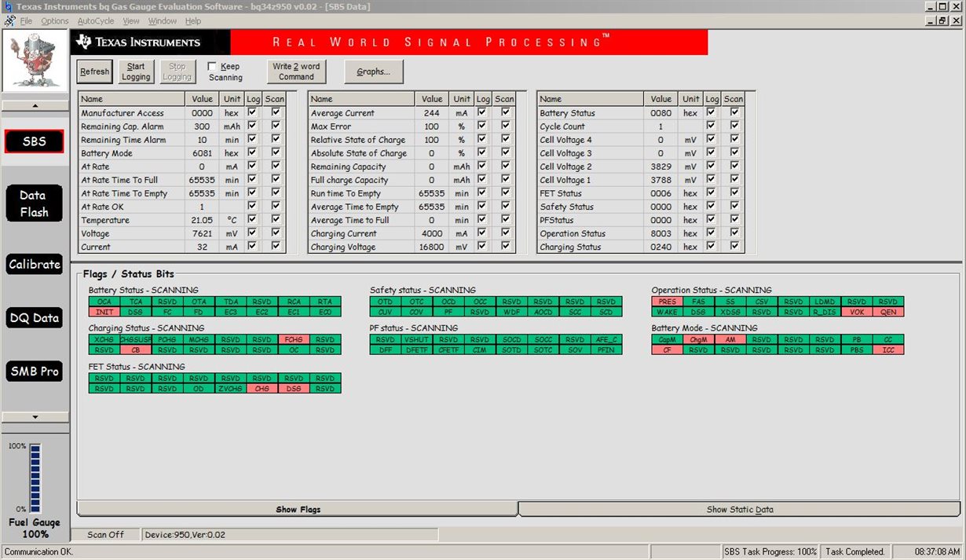Click the INIT flag in Battery Status
966x560 pixels.
tap(104, 312)
